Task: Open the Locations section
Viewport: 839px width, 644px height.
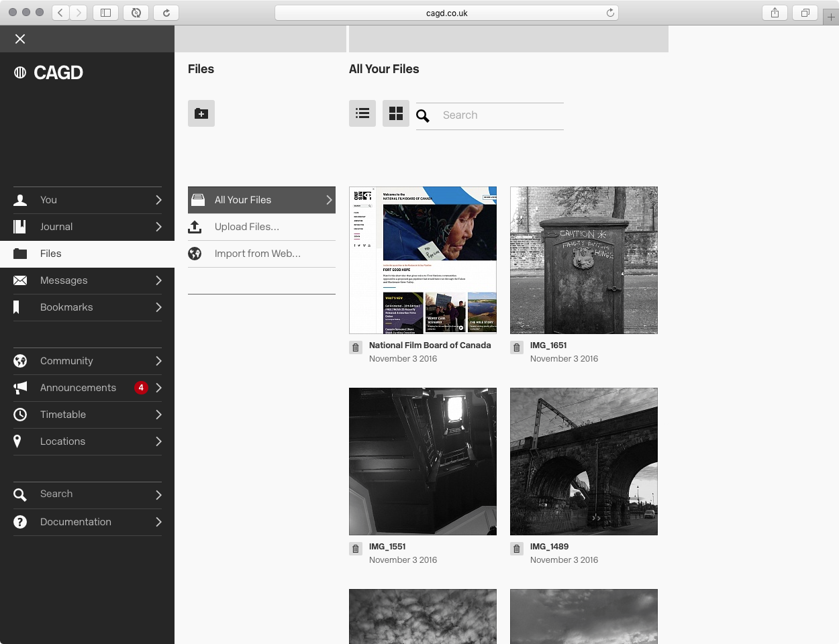Action: 87,441
